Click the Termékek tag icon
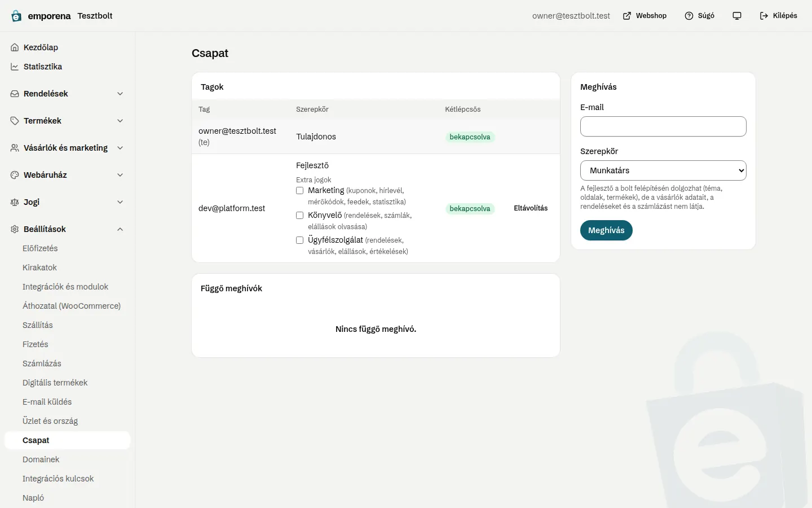 (15, 121)
